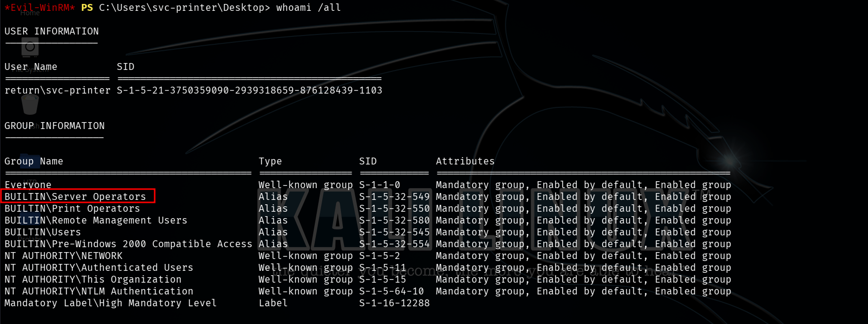Click NT AUTHORITY\NTLM Authentication group name
Viewport: 868px width, 324px height.
pyautogui.click(x=99, y=291)
